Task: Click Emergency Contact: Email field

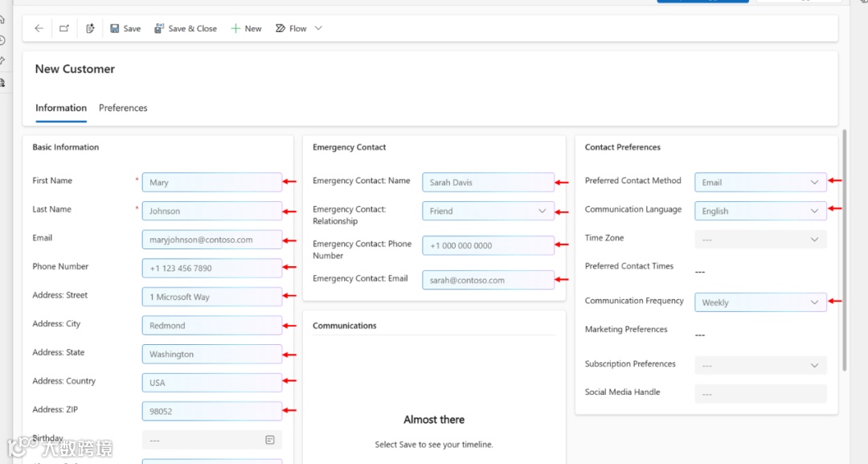Action: (488, 280)
